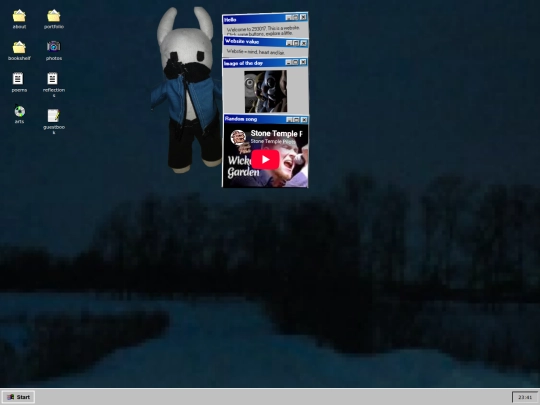This screenshot has height=405, width=540.
Task: Minimize the Hello window
Action: point(289,18)
